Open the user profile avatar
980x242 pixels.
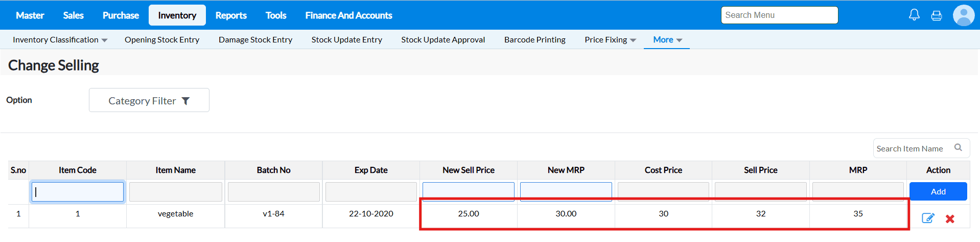pyautogui.click(x=964, y=15)
